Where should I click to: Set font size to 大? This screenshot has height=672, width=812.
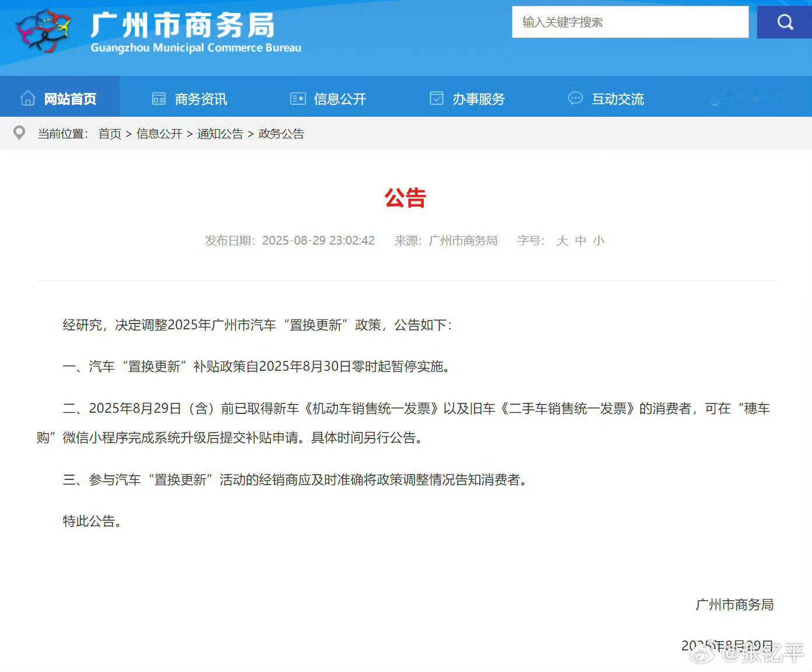click(x=562, y=241)
